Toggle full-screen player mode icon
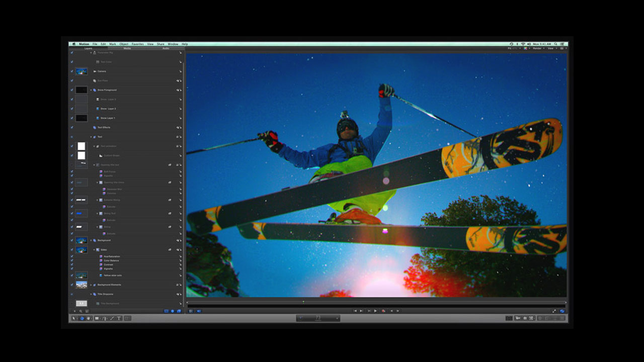 [554, 311]
